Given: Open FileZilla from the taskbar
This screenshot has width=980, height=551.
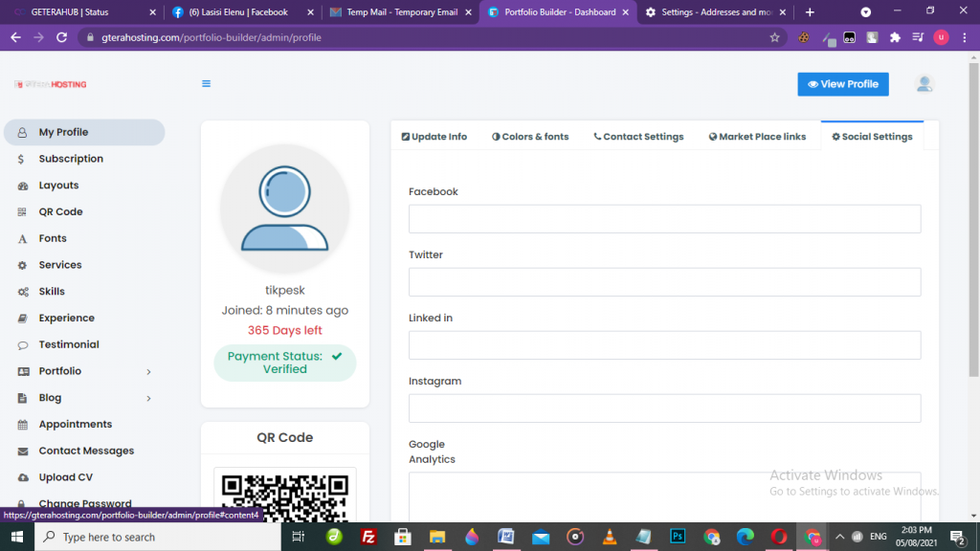Looking at the screenshot, I should (x=368, y=537).
